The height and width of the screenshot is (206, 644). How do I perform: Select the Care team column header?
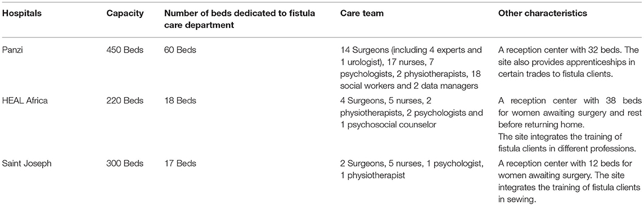[x=359, y=14]
